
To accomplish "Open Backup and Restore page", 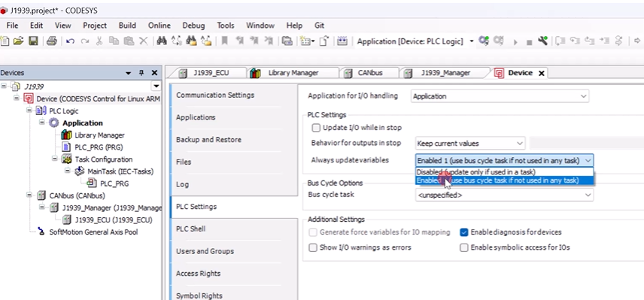I will [x=208, y=140].
